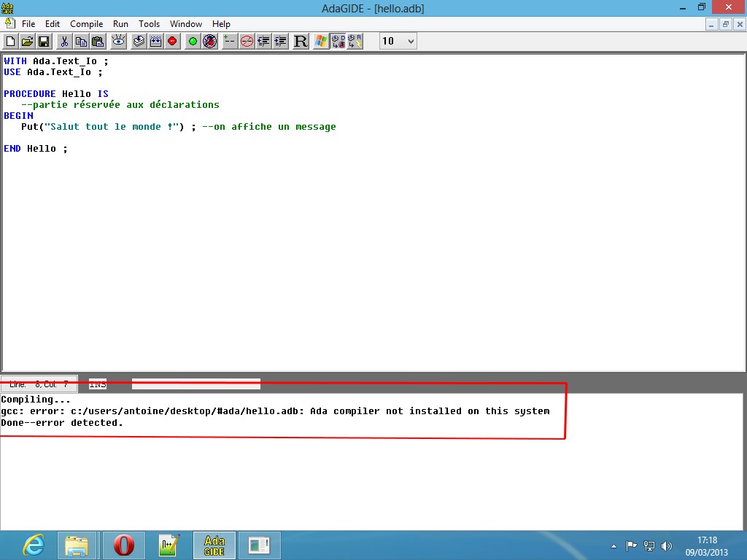This screenshot has width=747, height=560.
Task: Open the File menu
Action: [x=28, y=24]
